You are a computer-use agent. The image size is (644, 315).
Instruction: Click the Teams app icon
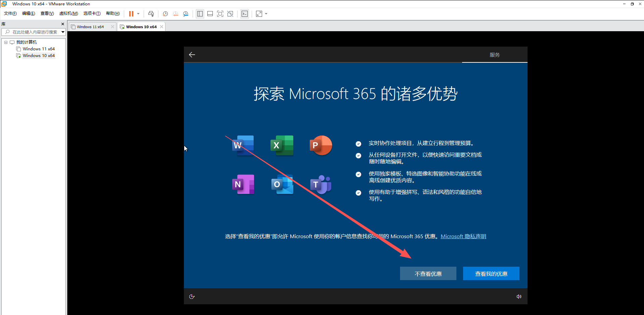click(321, 184)
